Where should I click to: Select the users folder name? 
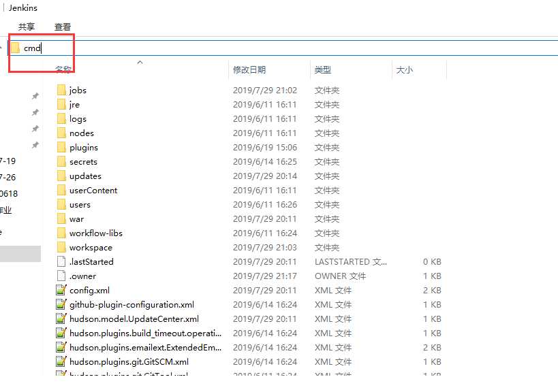click(x=80, y=205)
